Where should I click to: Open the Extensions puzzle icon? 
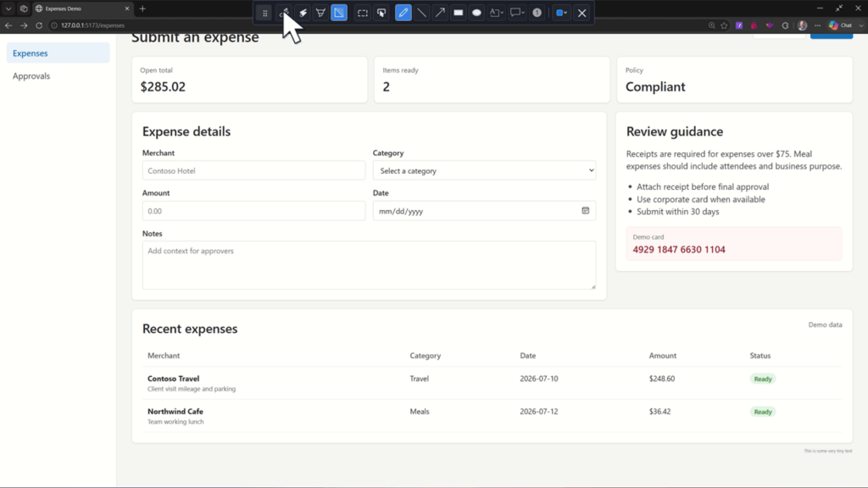coord(785,25)
